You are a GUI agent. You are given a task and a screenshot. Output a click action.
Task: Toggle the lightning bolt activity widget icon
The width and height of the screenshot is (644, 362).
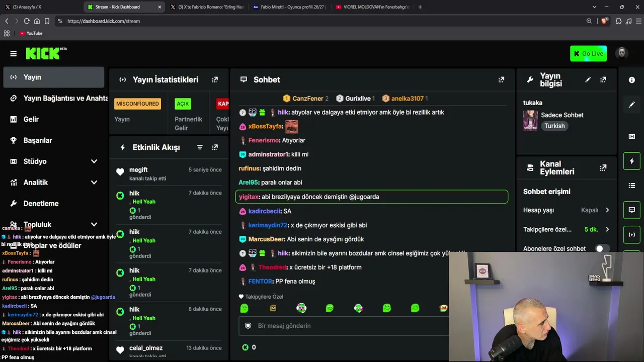coord(632,161)
